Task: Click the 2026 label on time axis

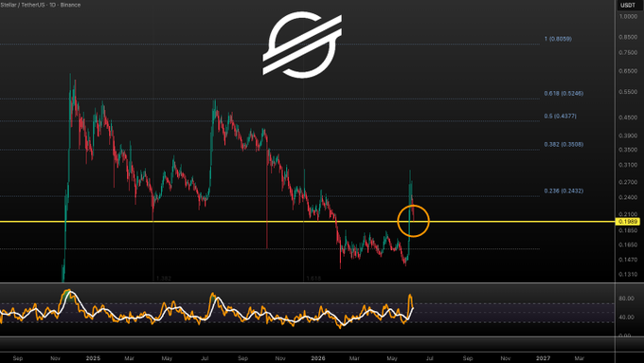Action: 318,358
